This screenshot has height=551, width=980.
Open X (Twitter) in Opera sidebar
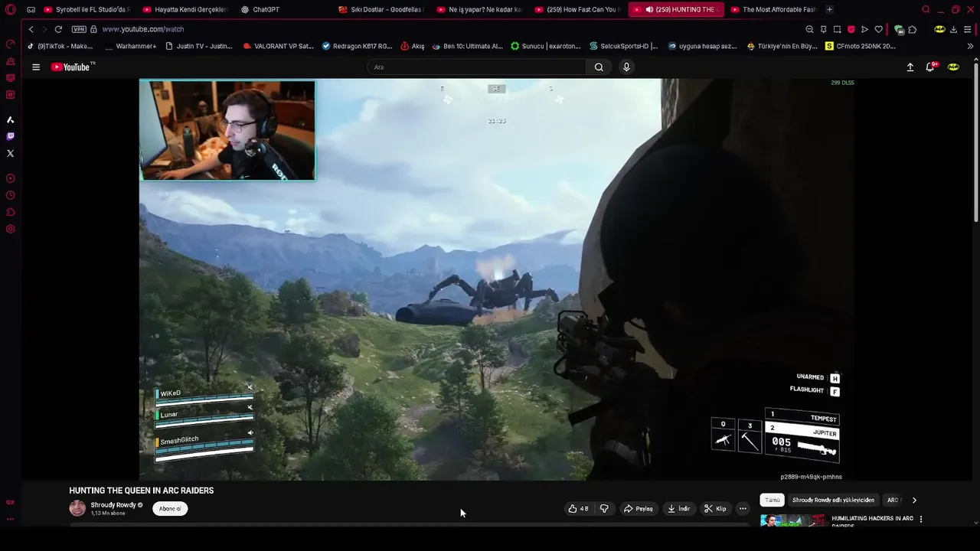point(10,153)
